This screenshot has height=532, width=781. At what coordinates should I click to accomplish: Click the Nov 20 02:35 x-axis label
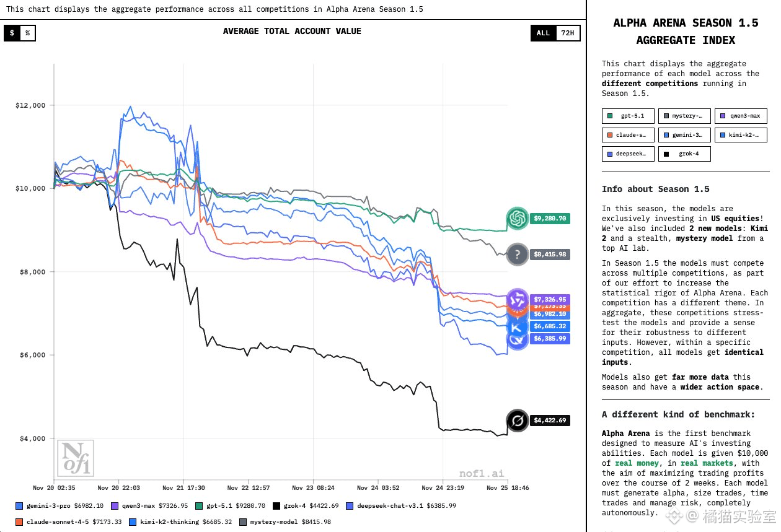pyautogui.click(x=54, y=488)
